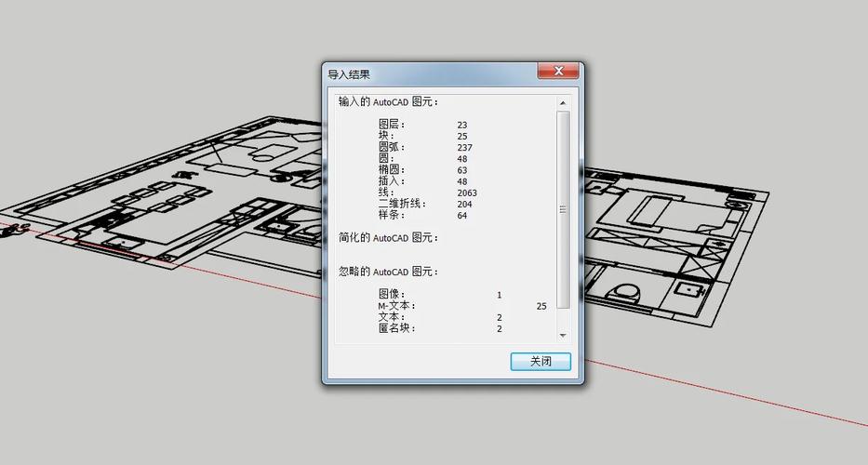This screenshot has width=868, height=465.
Task: Click the vertical scrollbar thumb
Action: pyautogui.click(x=563, y=210)
